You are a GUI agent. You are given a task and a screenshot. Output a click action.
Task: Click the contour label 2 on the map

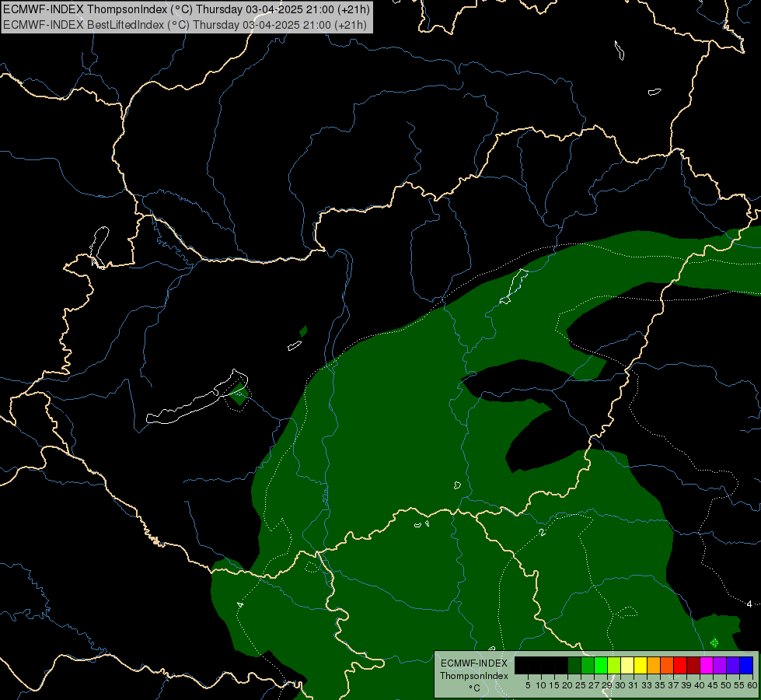tap(542, 533)
